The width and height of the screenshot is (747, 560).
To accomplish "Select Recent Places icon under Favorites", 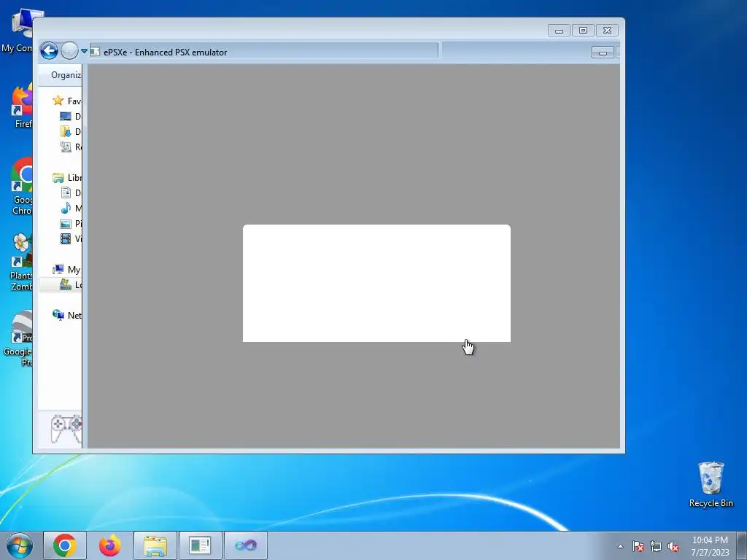I will [x=66, y=147].
